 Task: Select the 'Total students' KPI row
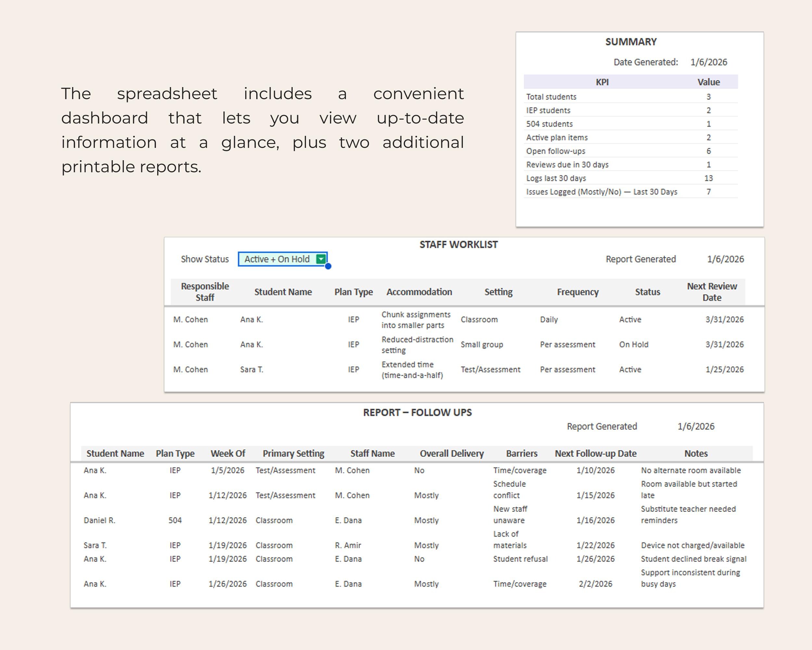[631, 97]
